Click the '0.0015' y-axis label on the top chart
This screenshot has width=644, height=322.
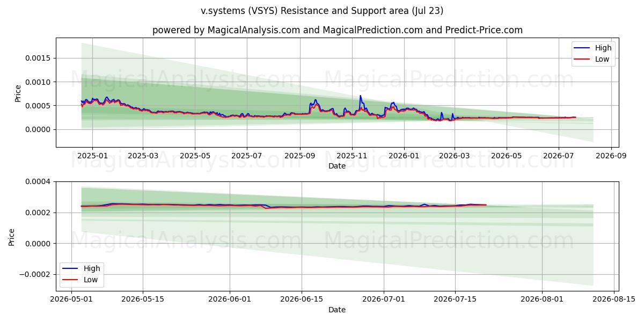[39, 58]
